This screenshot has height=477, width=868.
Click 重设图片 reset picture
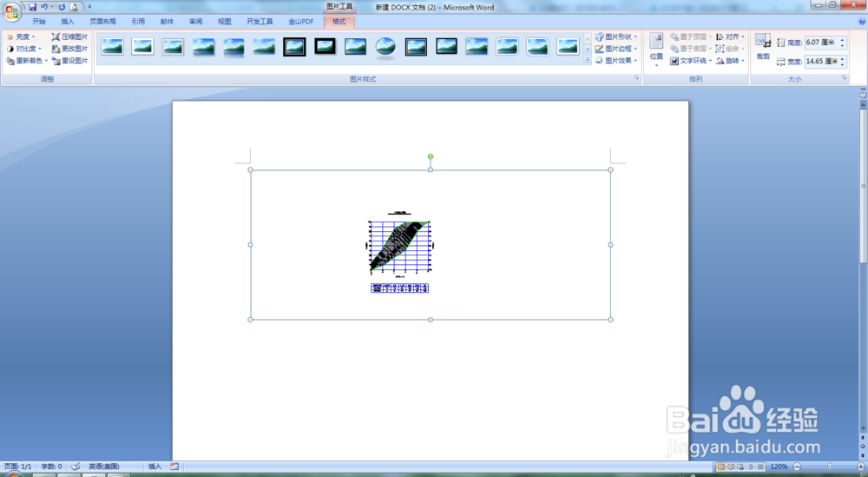pyautogui.click(x=69, y=61)
